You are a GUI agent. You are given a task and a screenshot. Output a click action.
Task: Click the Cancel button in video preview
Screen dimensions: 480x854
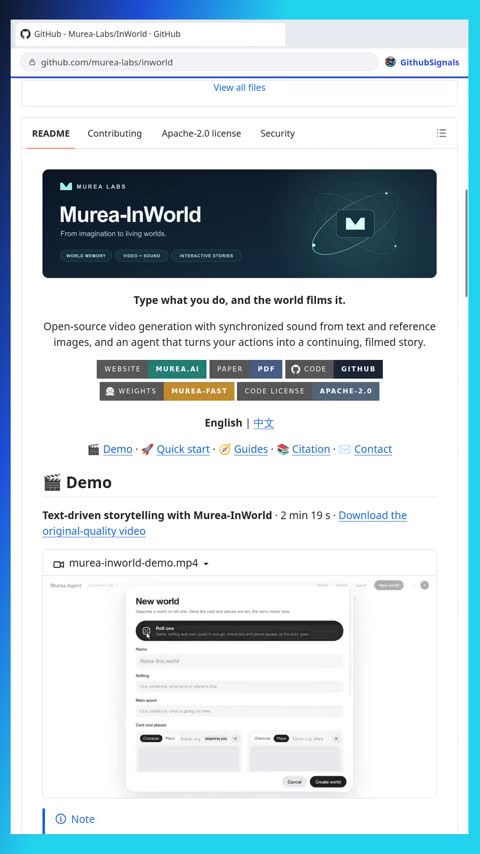coord(294,782)
